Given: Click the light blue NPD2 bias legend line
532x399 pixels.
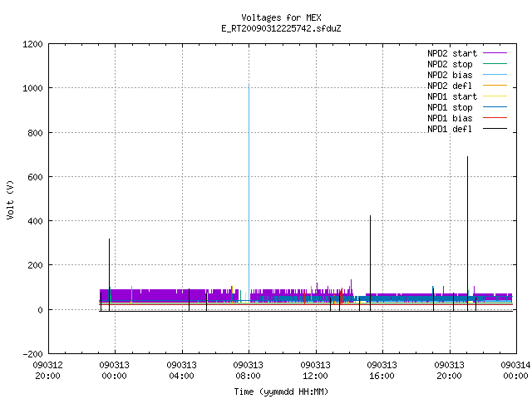Looking at the screenshot, I should [495, 74].
